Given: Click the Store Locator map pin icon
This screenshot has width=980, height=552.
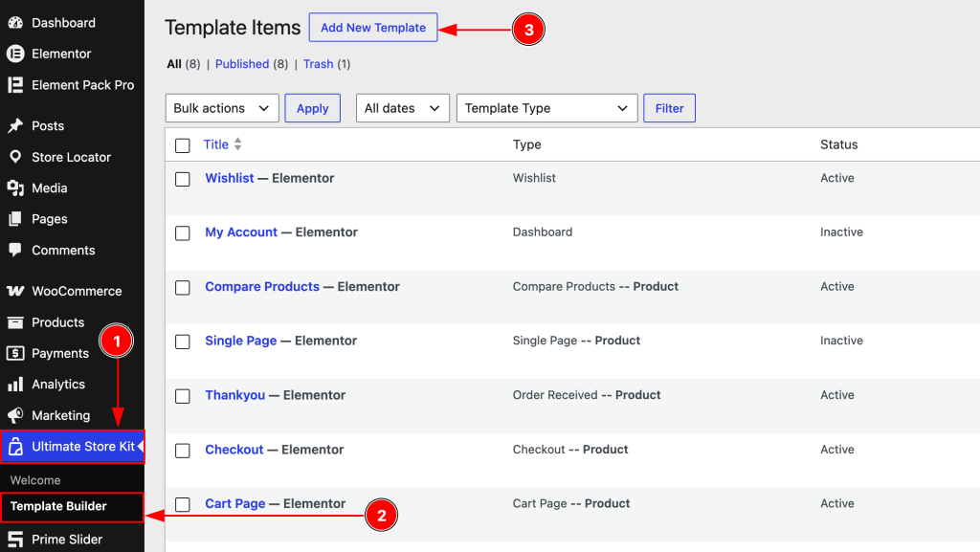Looking at the screenshot, I should (x=15, y=157).
